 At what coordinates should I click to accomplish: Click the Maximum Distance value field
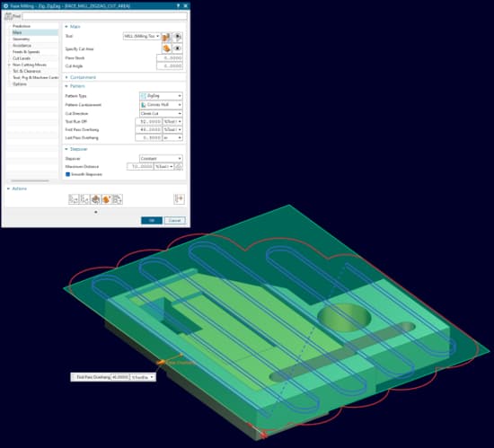click(140, 167)
